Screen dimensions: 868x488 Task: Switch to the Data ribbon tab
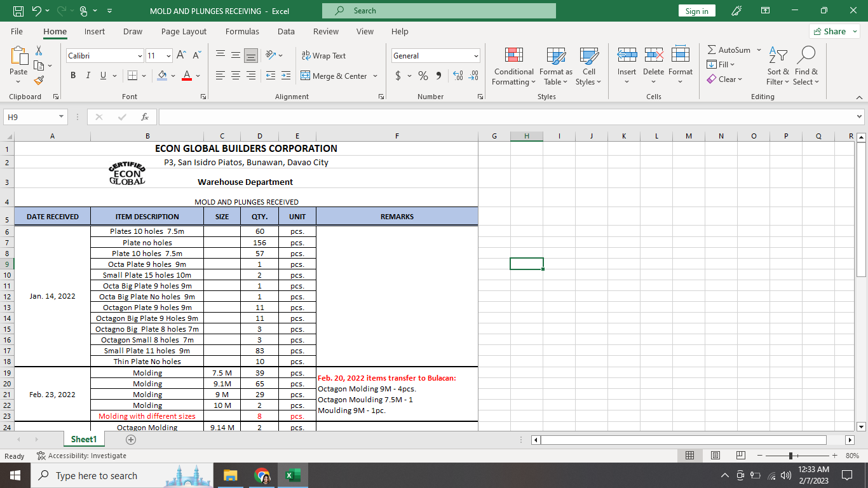coord(286,31)
